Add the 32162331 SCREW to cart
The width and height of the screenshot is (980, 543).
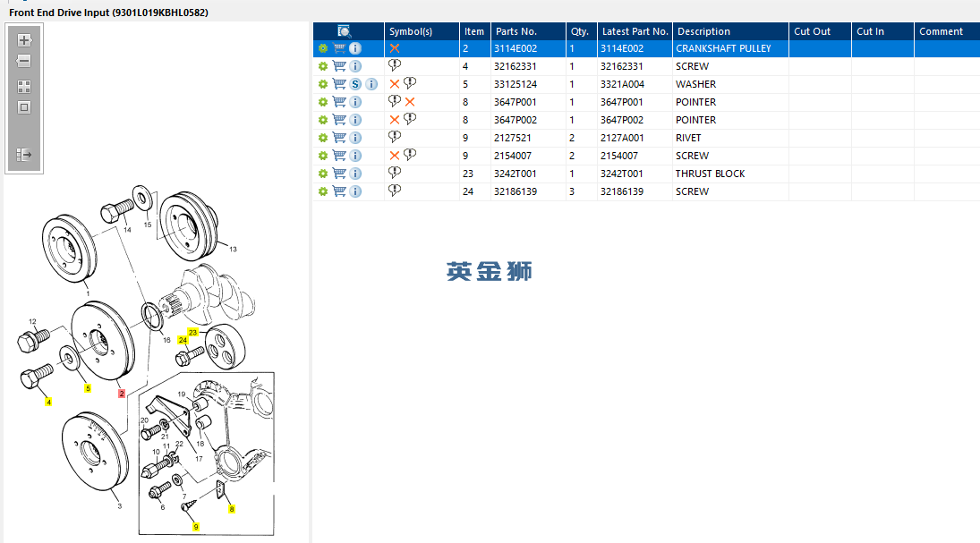(339, 66)
